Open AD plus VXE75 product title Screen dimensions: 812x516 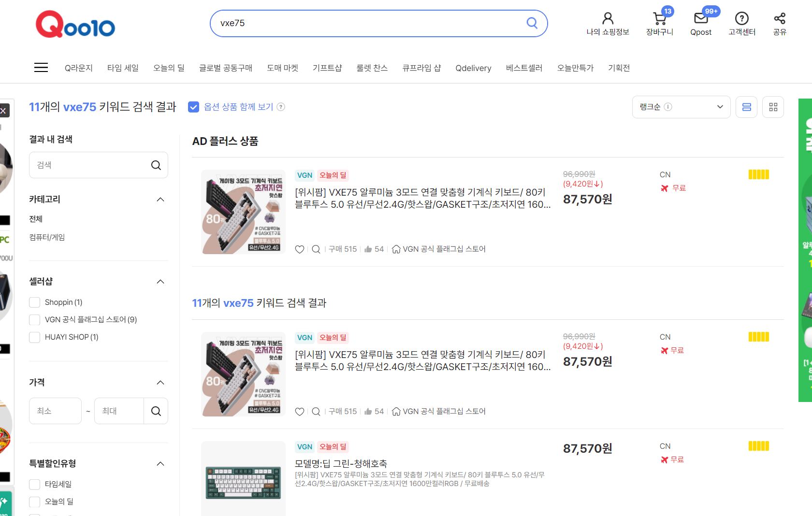(x=422, y=199)
